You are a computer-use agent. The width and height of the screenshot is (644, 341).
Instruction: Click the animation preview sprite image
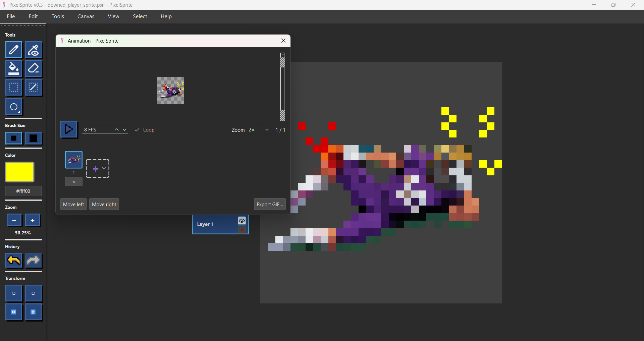click(x=171, y=91)
